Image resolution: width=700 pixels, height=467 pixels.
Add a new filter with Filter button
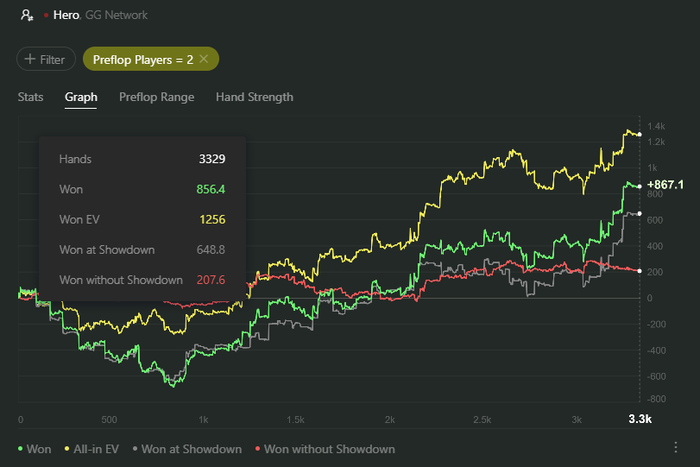[x=46, y=59]
